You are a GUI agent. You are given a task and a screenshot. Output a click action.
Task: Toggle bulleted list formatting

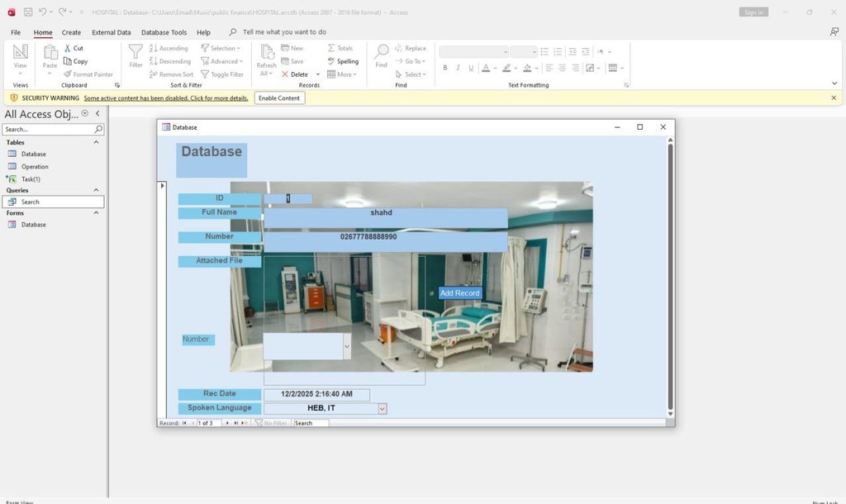[544, 52]
